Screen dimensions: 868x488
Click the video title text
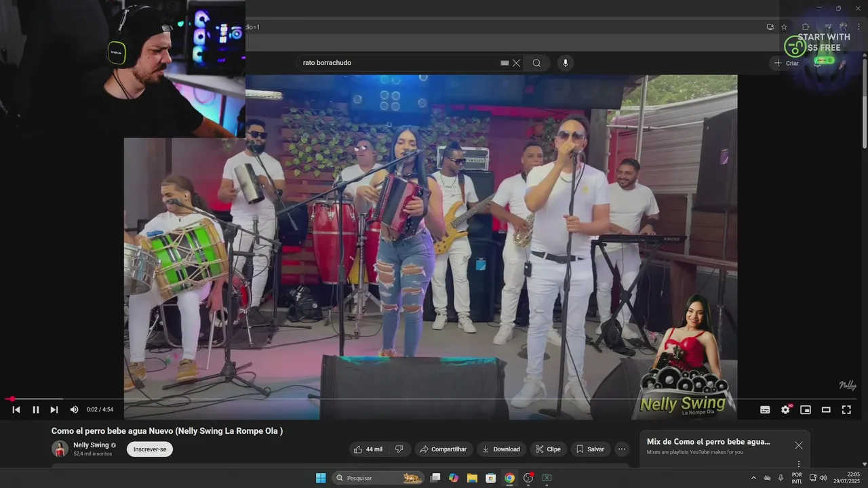point(167,431)
